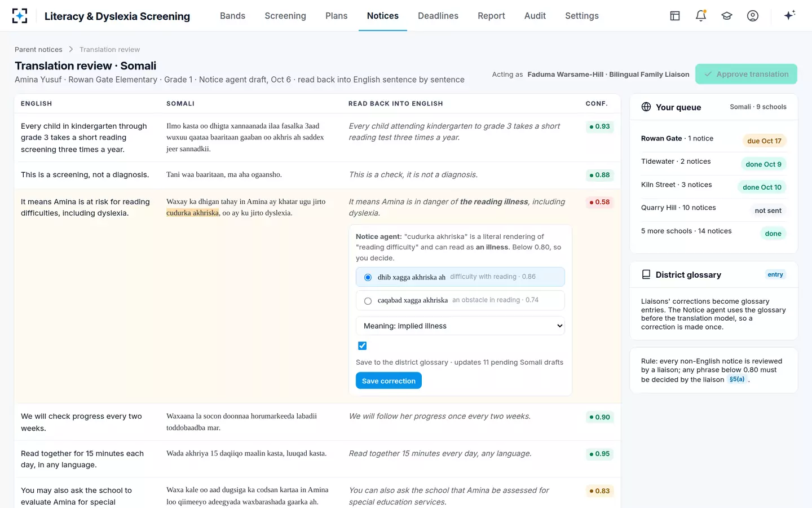Open the layout panel icon

[x=675, y=16]
